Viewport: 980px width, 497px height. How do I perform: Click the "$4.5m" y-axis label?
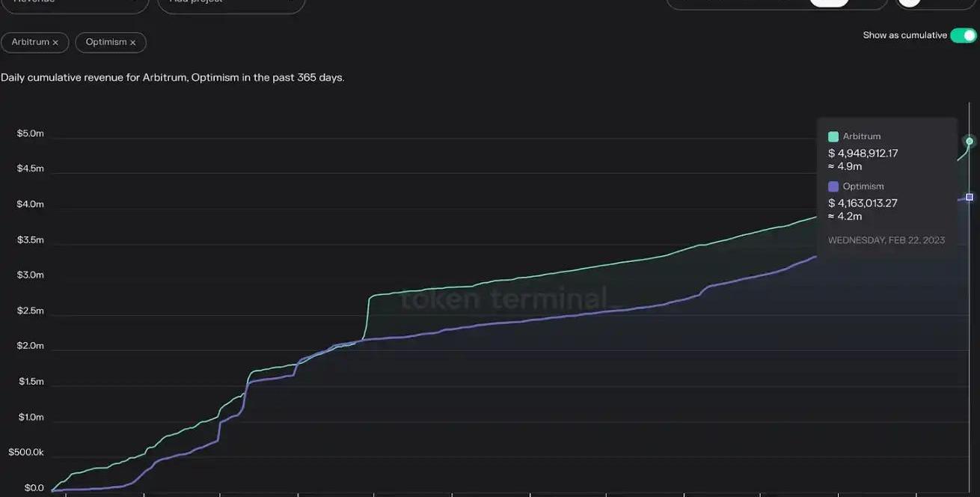[x=31, y=168]
